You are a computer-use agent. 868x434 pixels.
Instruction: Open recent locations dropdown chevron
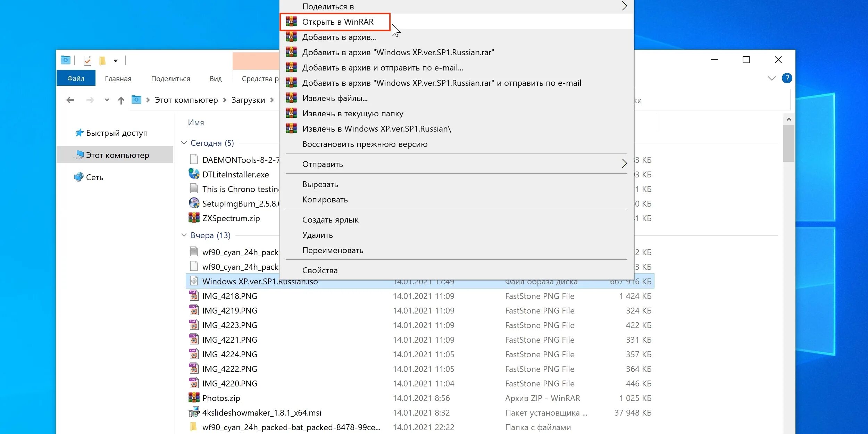pos(107,100)
